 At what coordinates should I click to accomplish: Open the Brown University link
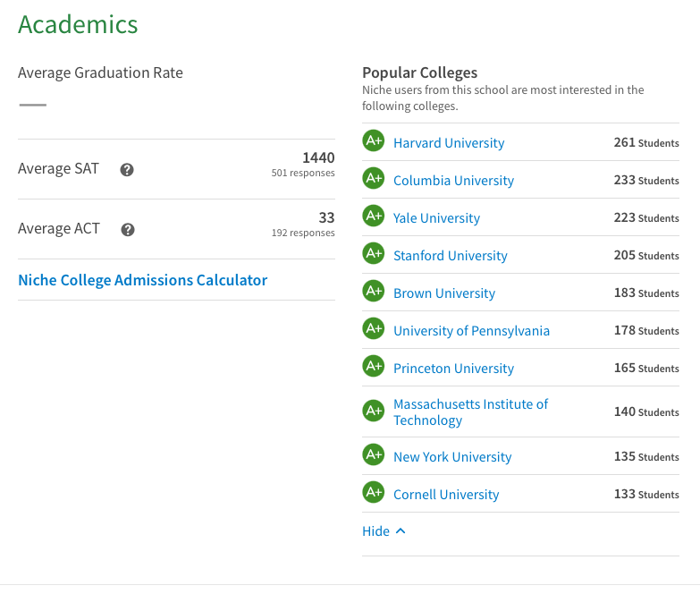click(x=444, y=293)
